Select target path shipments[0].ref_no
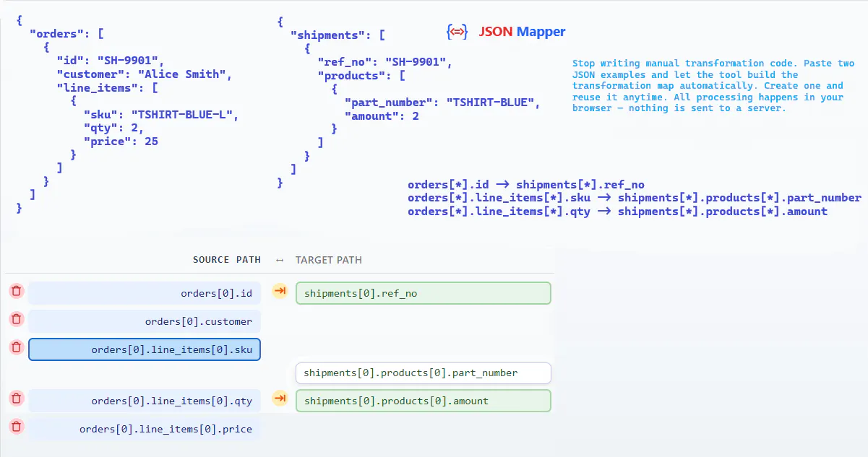Viewport: 868px width, 457px height. 424,293
